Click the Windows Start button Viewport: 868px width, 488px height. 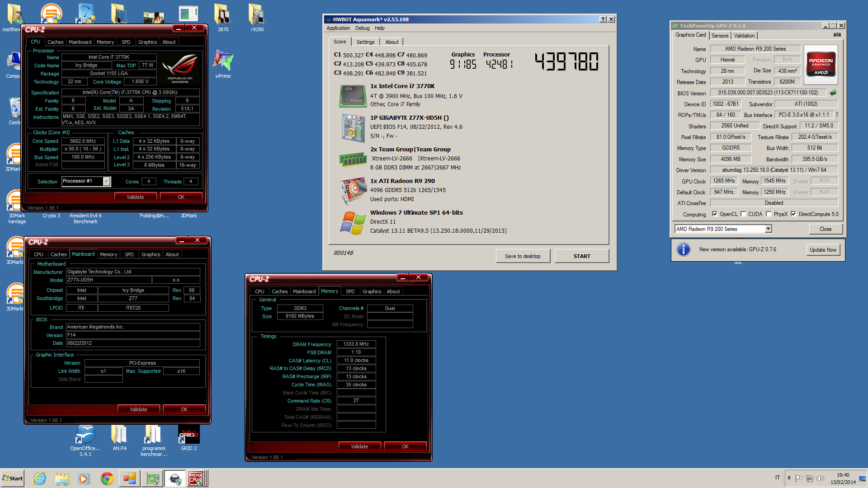(13, 479)
